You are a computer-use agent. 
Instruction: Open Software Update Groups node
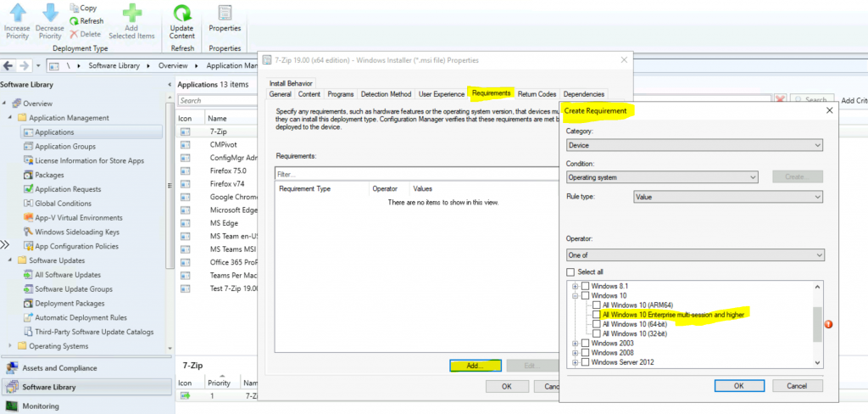coord(74,289)
